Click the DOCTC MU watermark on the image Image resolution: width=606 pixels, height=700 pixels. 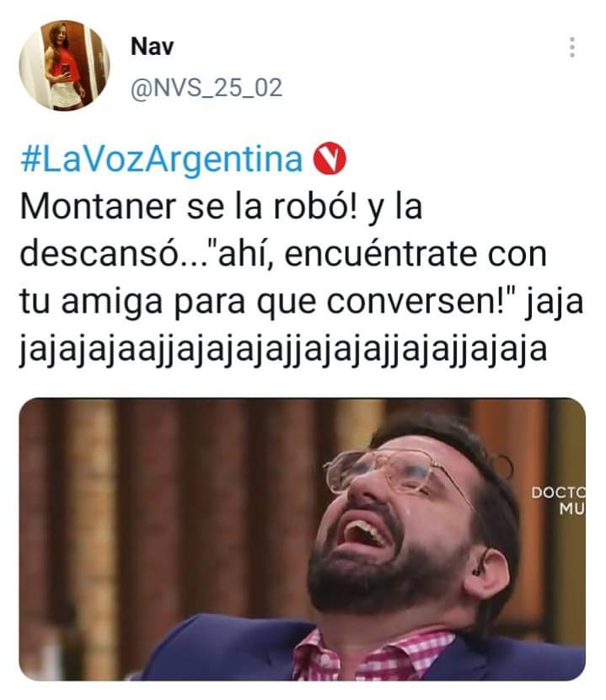pos(558,500)
